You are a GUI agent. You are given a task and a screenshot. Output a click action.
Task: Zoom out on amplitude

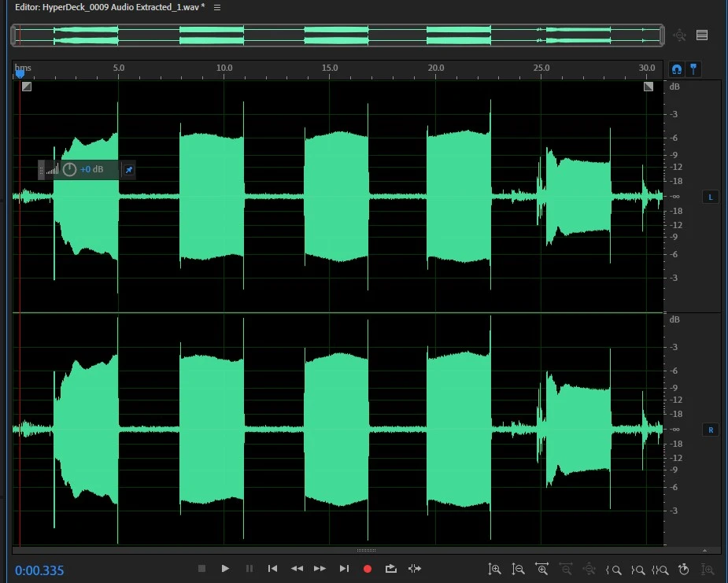(x=519, y=569)
